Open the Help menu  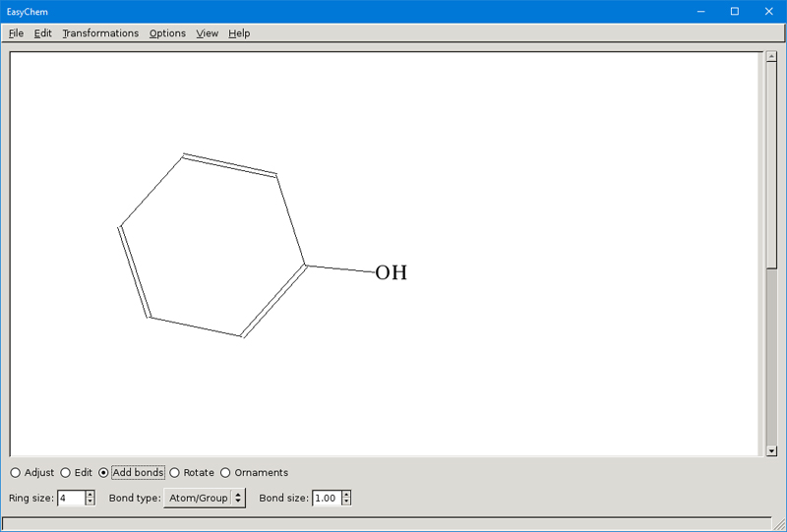pos(239,33)
